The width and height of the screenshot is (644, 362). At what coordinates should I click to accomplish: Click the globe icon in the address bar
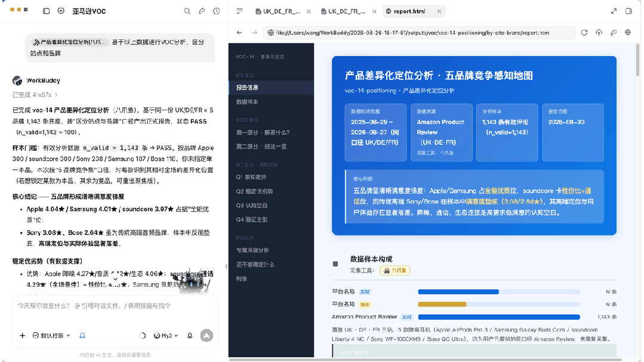[x=270, y=32]
